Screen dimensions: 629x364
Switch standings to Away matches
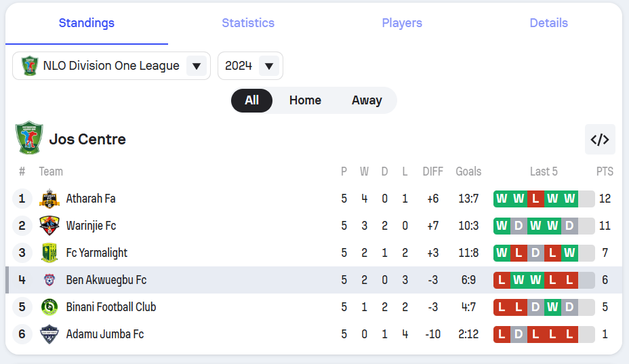pos(367,100)
